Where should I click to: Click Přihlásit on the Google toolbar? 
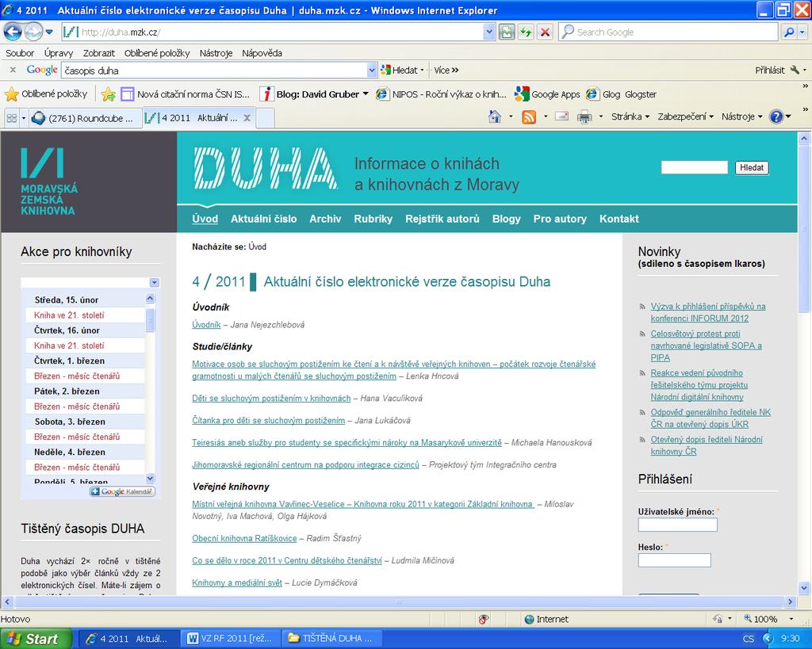[769, 70]
